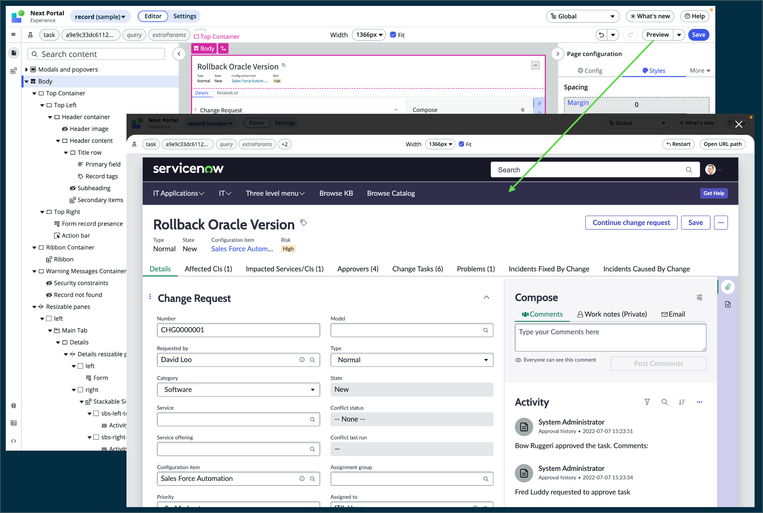This screenshot has height=513, width=763.
Task: Expand page configuration panel arrow button
Action: [x=557, y=54]
